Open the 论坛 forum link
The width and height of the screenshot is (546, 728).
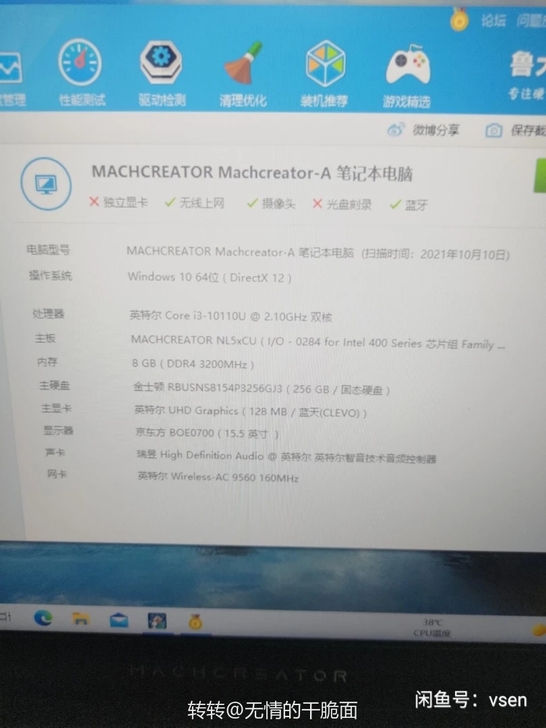point(493,21)
